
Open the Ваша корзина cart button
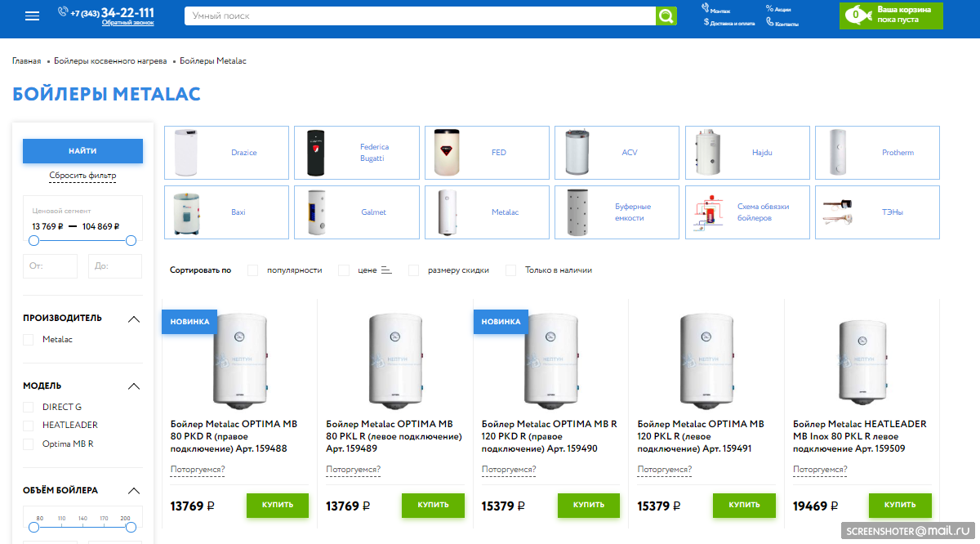891,16
